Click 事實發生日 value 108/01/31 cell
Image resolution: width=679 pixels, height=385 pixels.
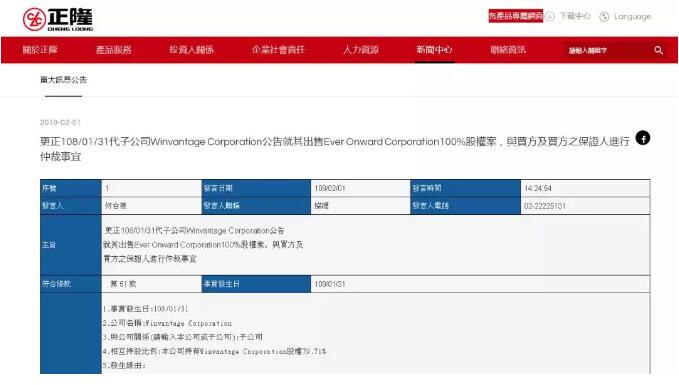(480, 284)
